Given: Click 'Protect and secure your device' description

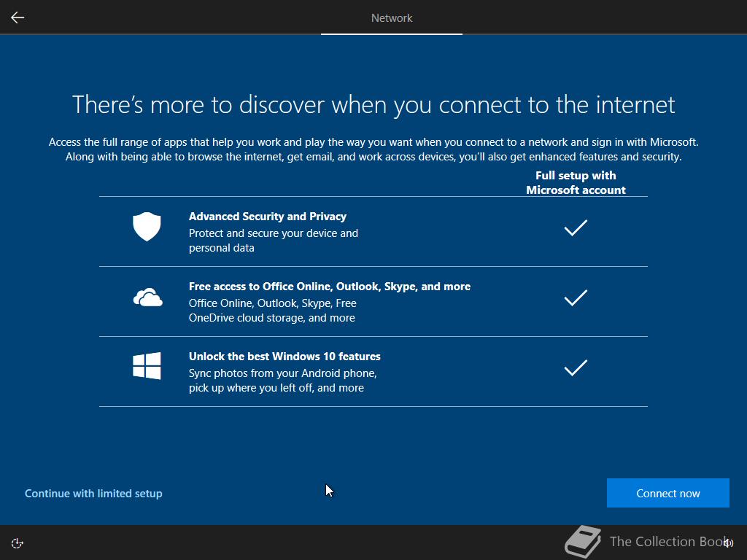Looking at the screenshot, I should (274, 241).
